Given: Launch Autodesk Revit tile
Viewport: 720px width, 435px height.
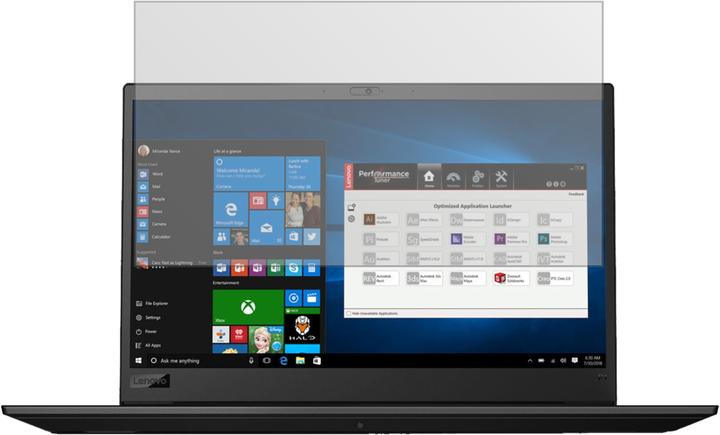Looking at the screenshot, I should (x=380, y=278).
